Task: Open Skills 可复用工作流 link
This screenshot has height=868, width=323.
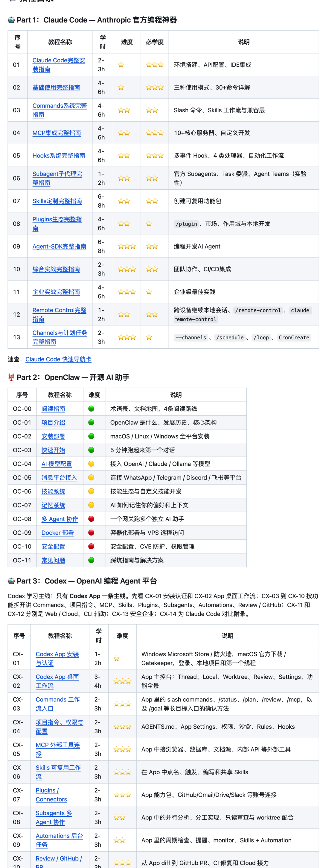Action: coord(58,772)
